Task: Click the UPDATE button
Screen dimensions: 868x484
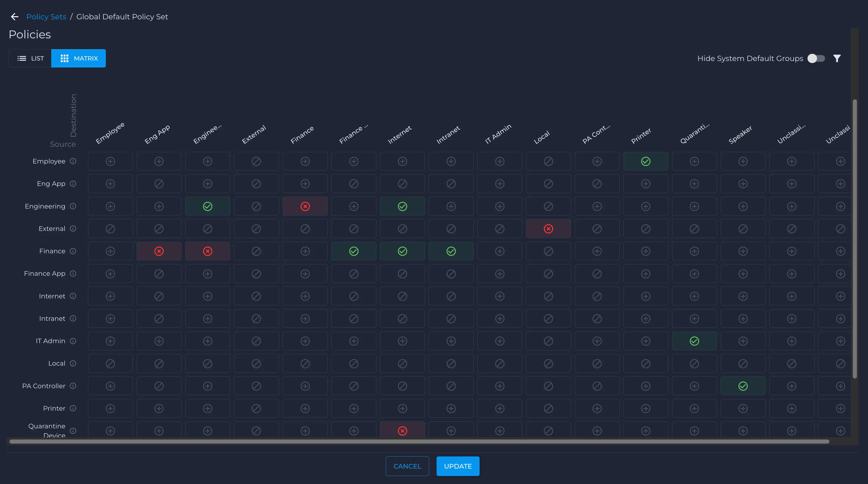Action: [x=458, y=466]
